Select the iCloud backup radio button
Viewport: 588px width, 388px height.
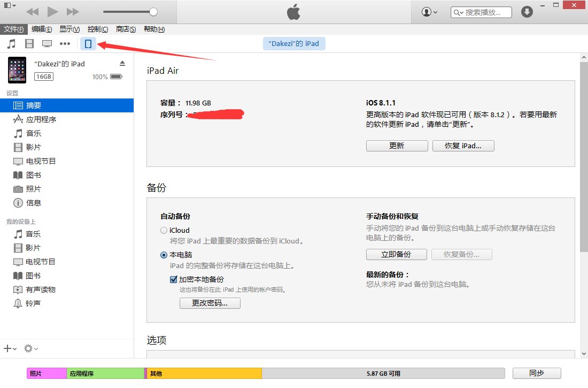[x=164, y=231]
